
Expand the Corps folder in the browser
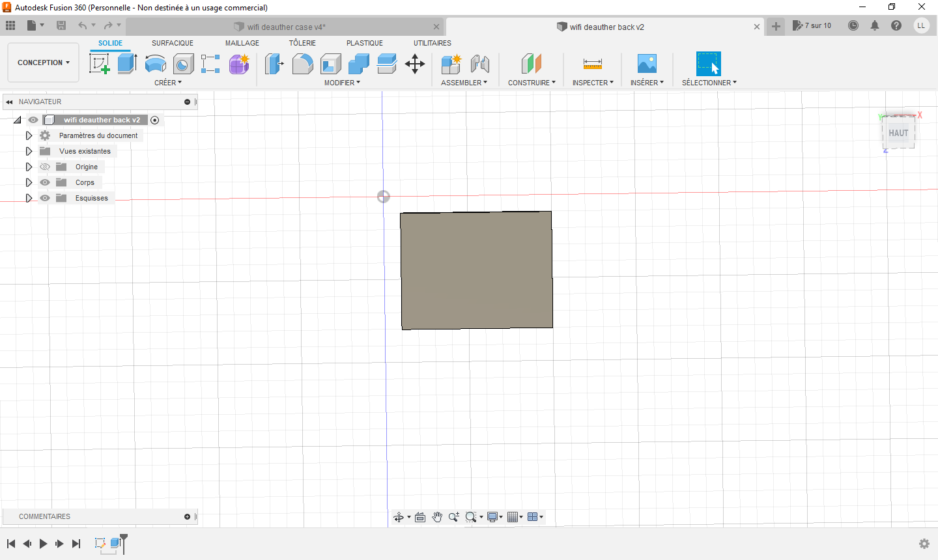[x=29, y=182]
